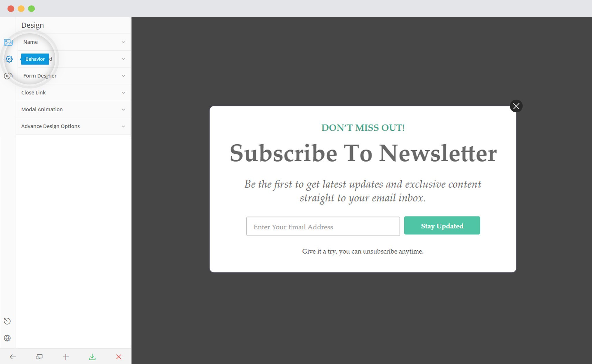The width and height of the screenshot is (592, 364).
Task: Click the add new item icon
Action: click(x=66, y=356)
